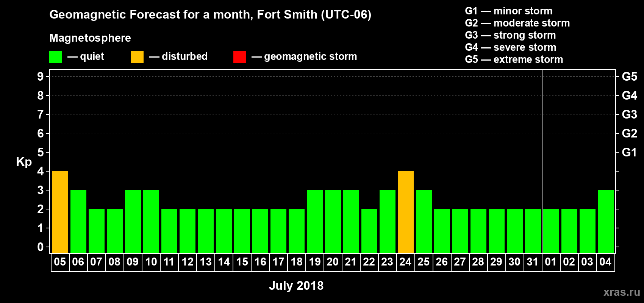Click the 'G5 — extreme storm' legend line
The image size is (644, 303).
click(x=514, y=59)
